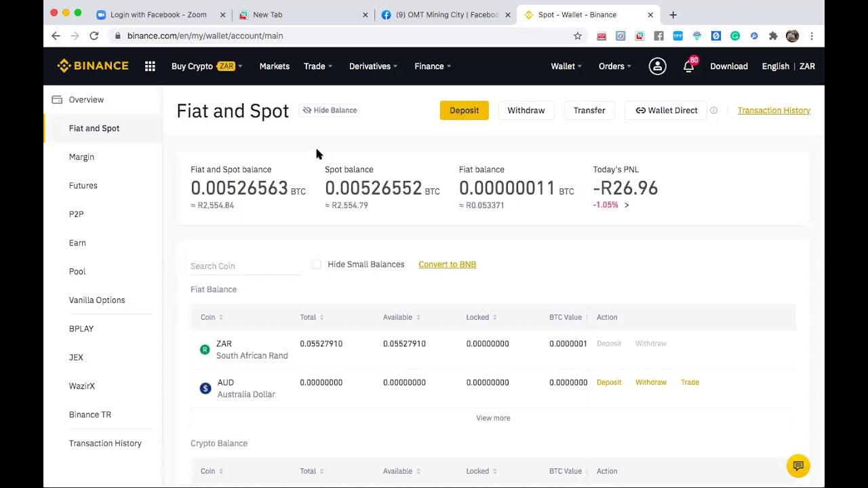Click the Wallet Direct info icon
Image resolution: width=868 pixels, height=488 pixels.
pyautogui.click(x=713, y=110)
